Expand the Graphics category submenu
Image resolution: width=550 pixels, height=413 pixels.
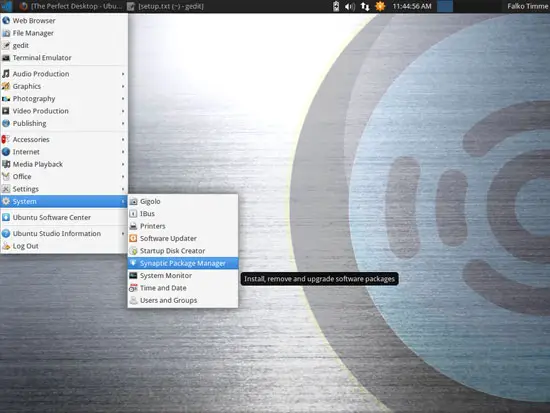click(x=64, y=86)
